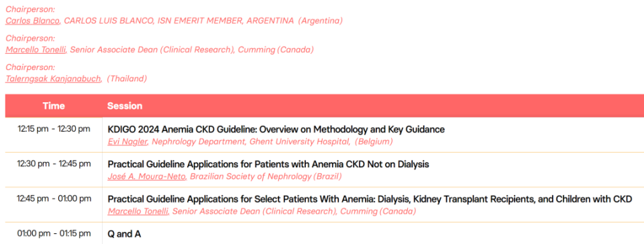Click the (Thailand) country label
Viewport: 644px width, 244px height.
[x=127, y=79]
